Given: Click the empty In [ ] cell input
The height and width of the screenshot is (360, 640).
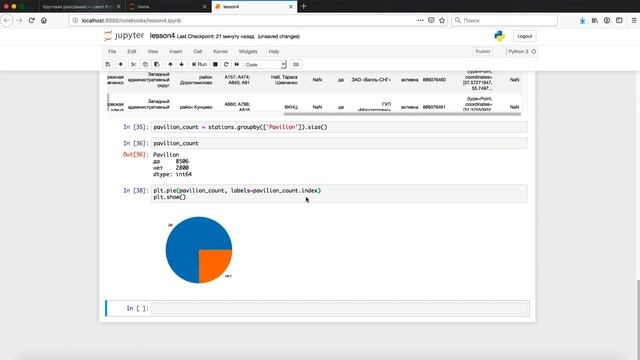Looking at the screenshot, I should click(339, 308).
